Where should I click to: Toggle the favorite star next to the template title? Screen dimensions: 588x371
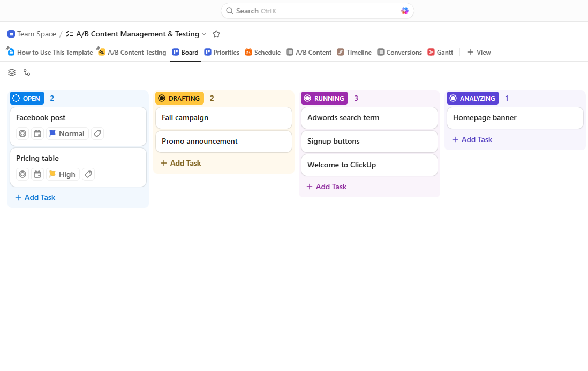click(x=216, y=33)
